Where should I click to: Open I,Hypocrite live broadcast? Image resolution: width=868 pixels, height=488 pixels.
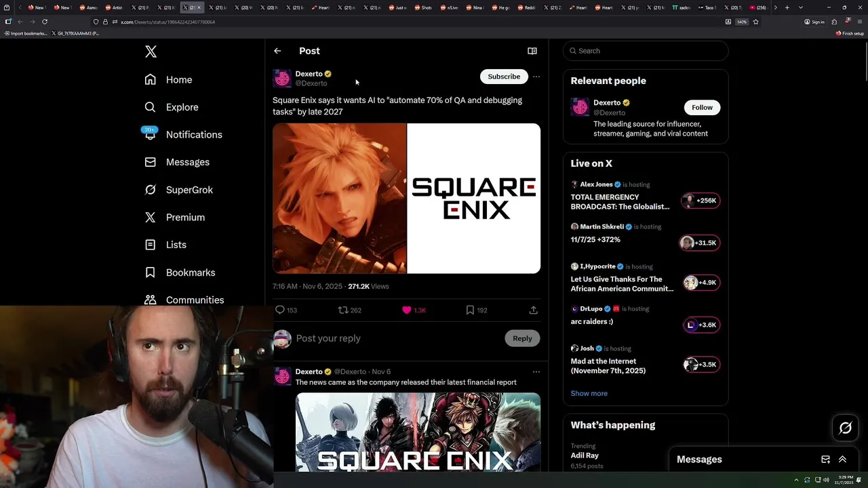click(x=644, y=279)
